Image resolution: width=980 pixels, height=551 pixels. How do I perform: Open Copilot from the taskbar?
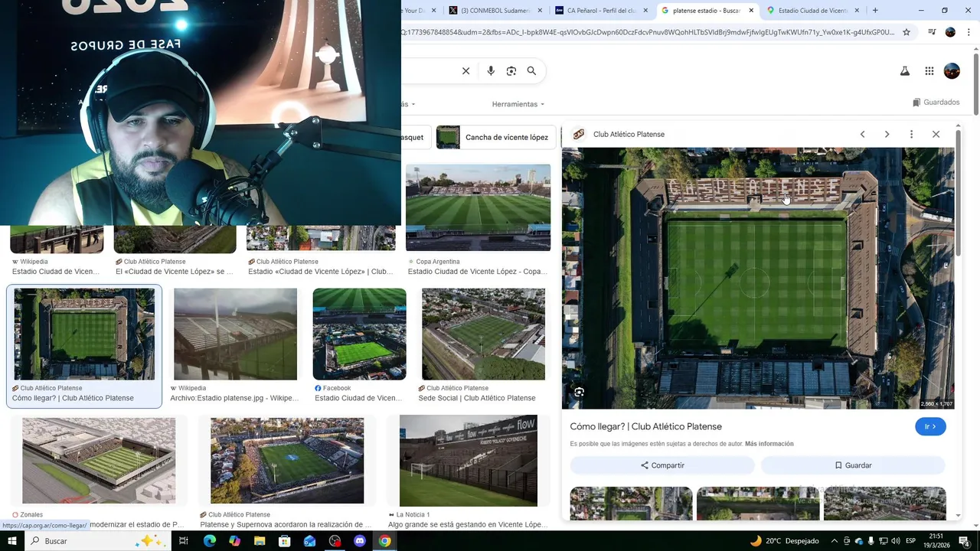pyautogui.click(x=234, y=541)
